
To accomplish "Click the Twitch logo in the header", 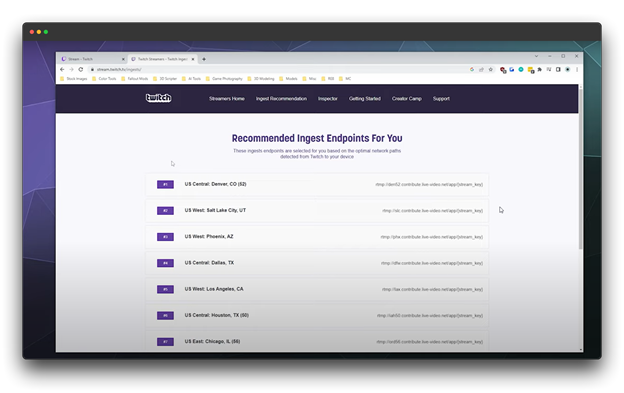I will point(158,98).
